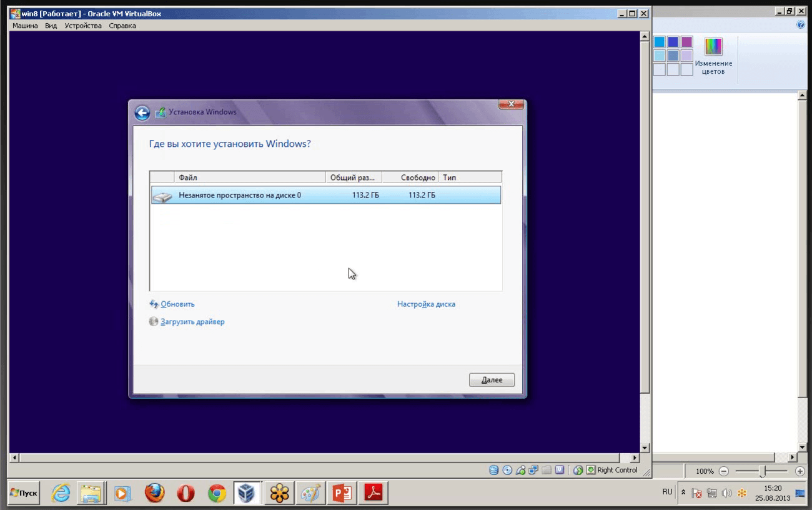
Task: Click the Далее button in Windows setup
Action: click(492, 380)
